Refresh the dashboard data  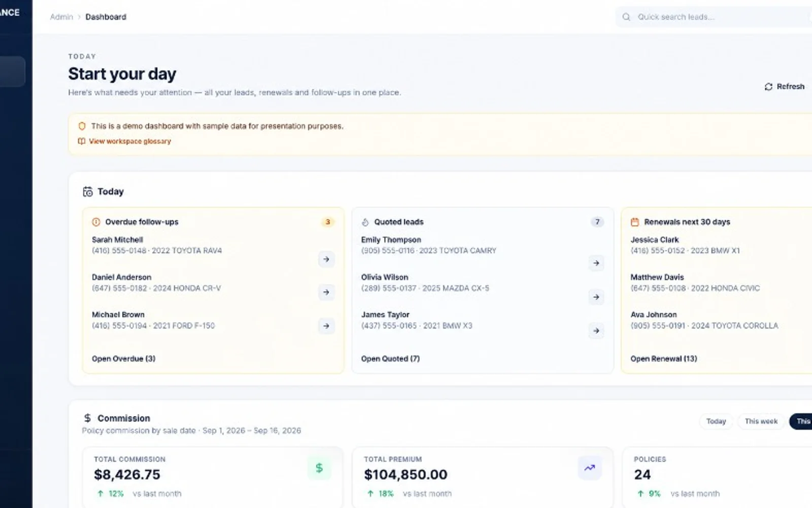pyautogui.click(x=785, y=86)
